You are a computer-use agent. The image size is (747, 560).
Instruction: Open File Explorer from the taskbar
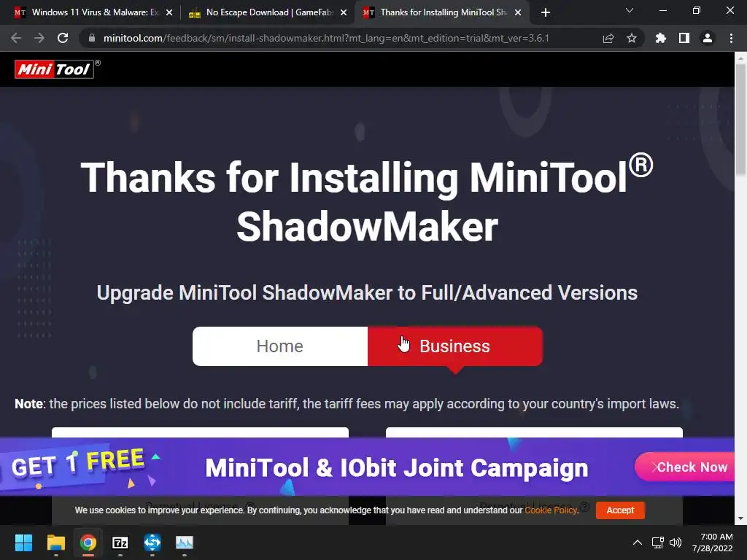point(55,542)
